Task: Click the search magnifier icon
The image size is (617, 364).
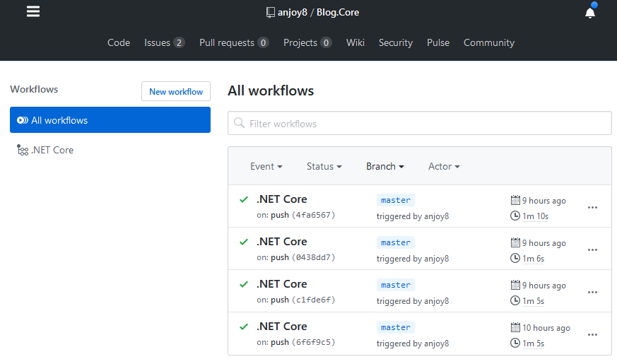Action: coord(240,123)
